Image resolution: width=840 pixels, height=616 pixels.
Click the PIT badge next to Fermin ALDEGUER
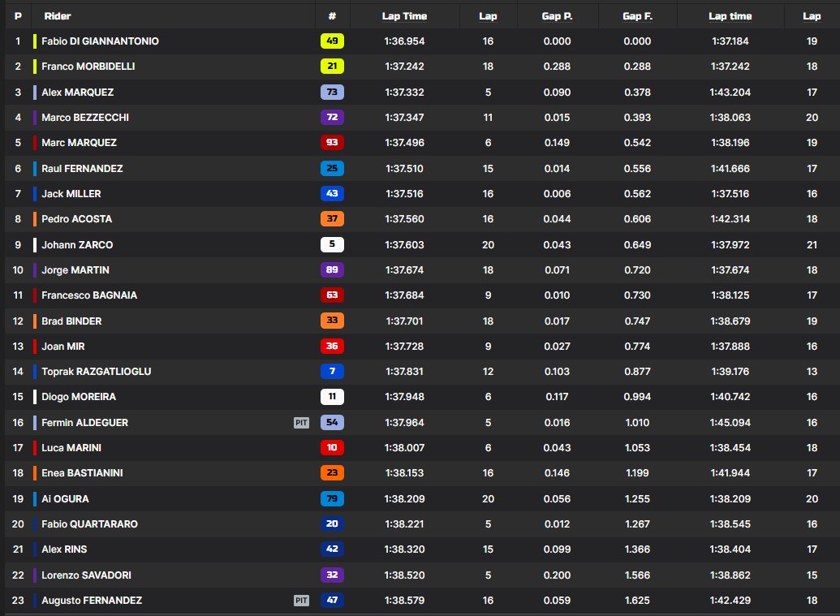[x=301, y=423]
